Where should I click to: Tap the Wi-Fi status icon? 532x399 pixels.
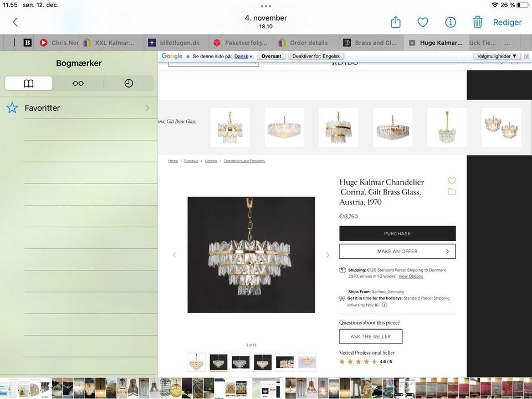click(495, 5)
